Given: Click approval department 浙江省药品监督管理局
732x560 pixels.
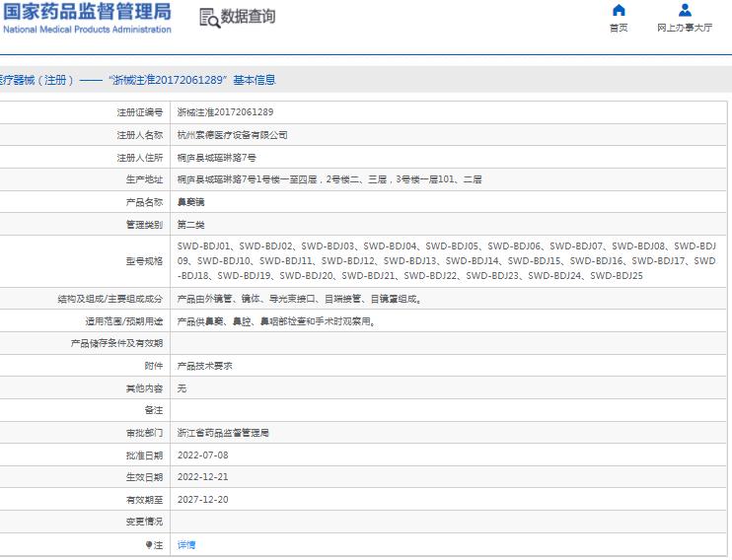Looking at the screenshot, I should pos(223,433).
